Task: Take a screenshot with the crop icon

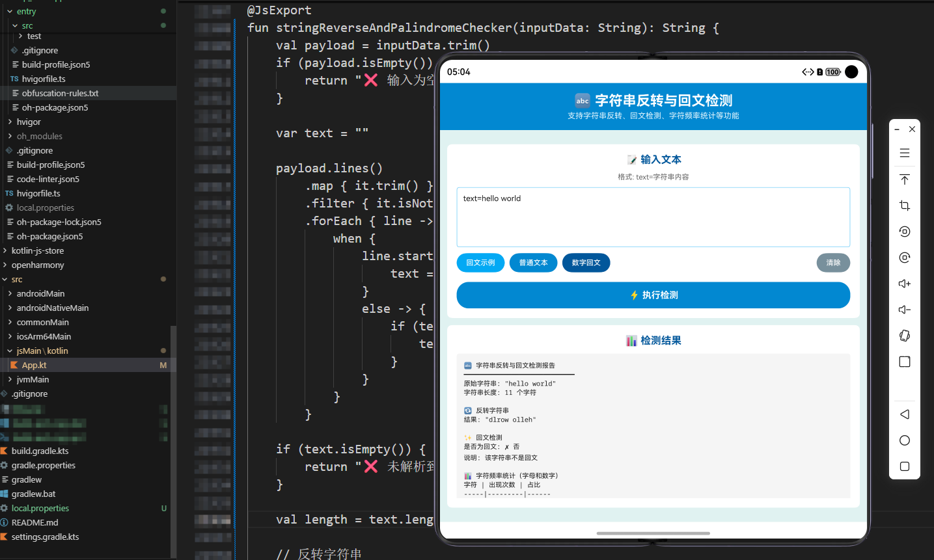Action: tap(905, 206)
